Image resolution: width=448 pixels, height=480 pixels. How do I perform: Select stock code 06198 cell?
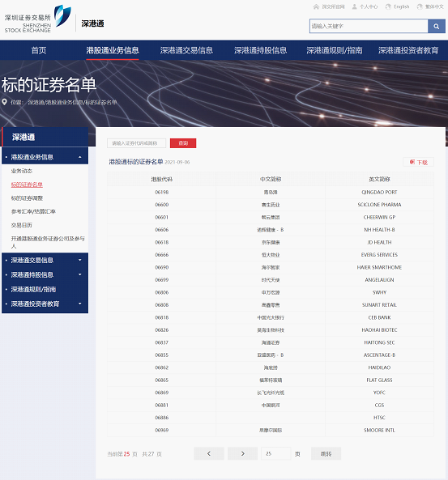coord(162,193)
